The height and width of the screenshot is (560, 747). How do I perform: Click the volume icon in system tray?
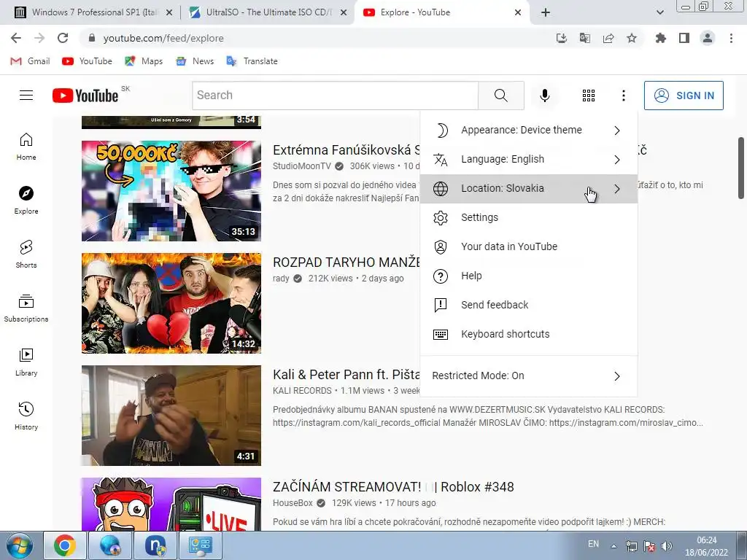667,546
